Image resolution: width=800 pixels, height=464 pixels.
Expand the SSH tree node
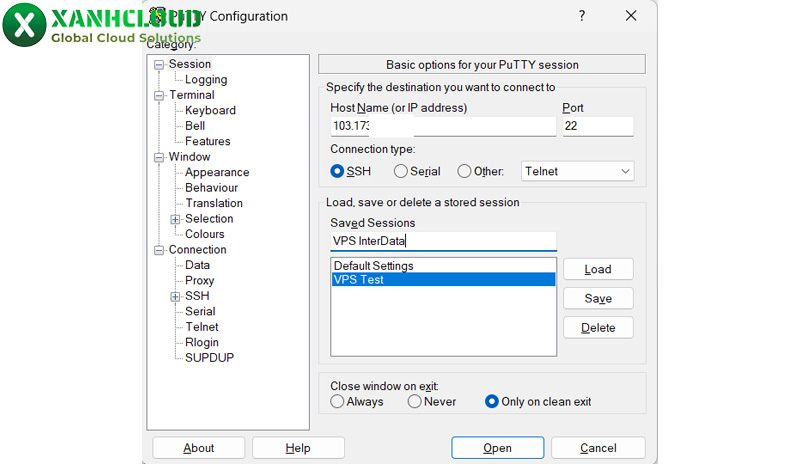click(175, 297)
